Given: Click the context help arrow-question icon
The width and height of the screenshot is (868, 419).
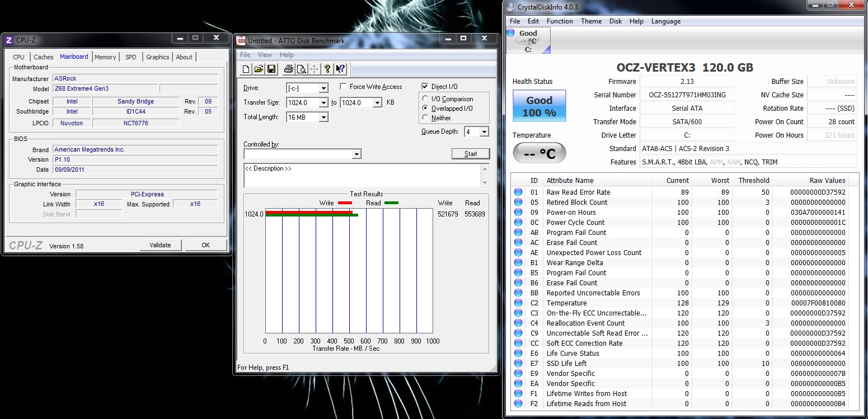Looking at the screenshot, I should point(341,69).
